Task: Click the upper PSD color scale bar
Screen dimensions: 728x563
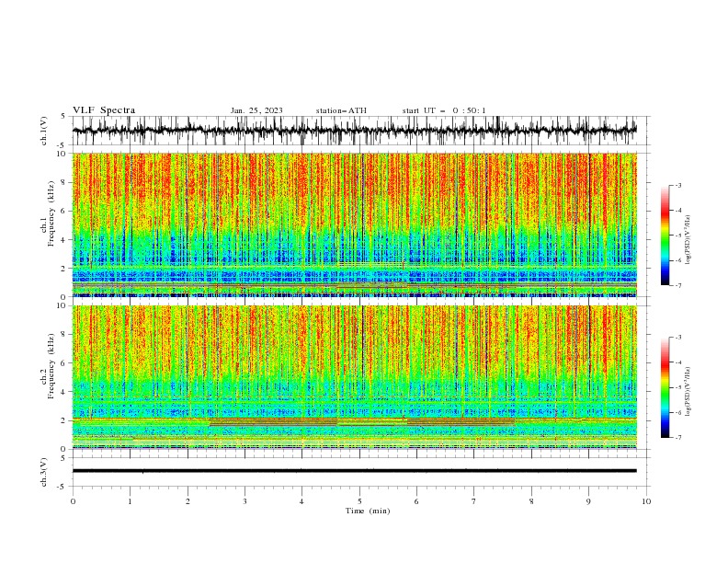Action: (665, 236)
